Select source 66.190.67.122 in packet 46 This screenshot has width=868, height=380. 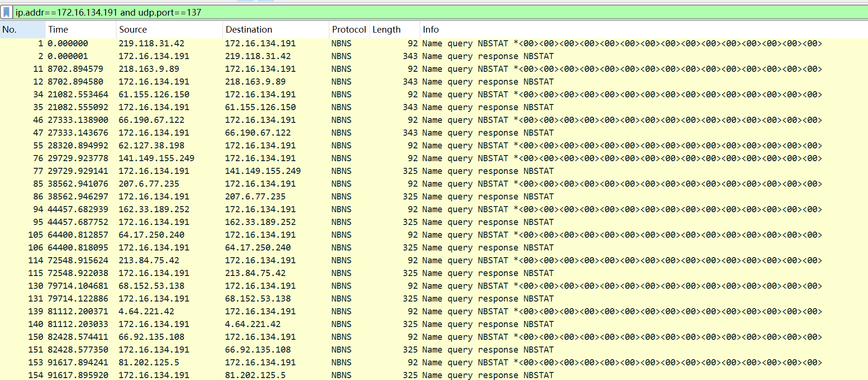(x=151, y=120)
